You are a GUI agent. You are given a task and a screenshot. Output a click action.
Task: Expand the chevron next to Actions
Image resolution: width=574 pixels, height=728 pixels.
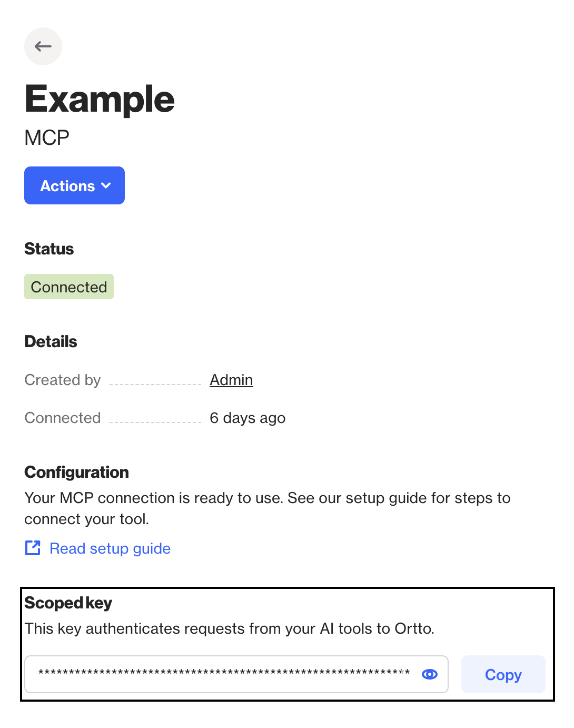[106, 185]
